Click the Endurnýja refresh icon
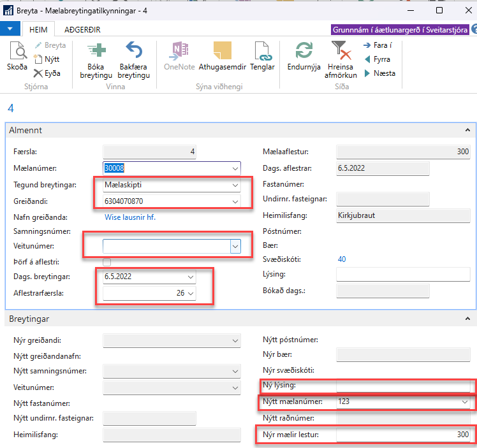 (x=304, y=51)
